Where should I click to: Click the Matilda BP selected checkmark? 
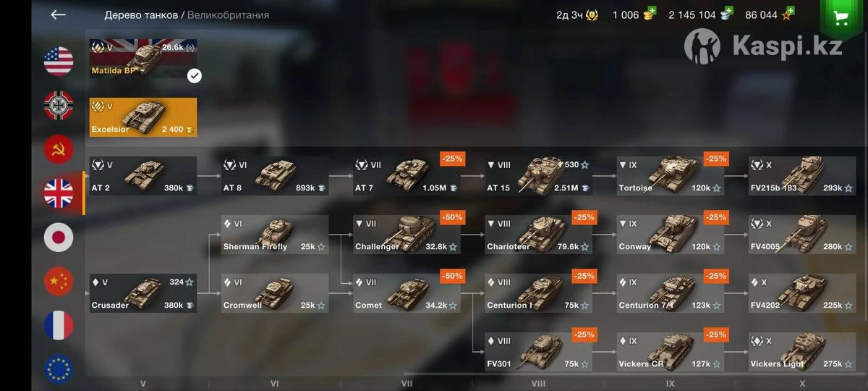pos(194,75)
